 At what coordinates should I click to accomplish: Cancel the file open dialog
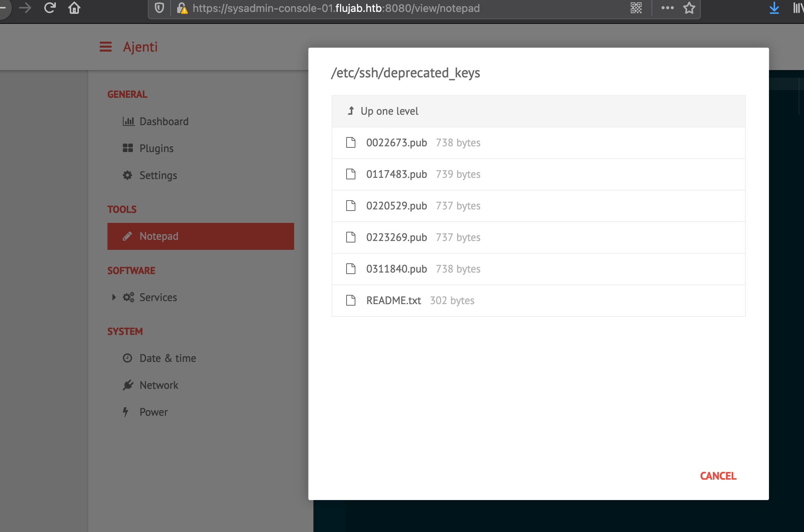[x=718, y=476]
